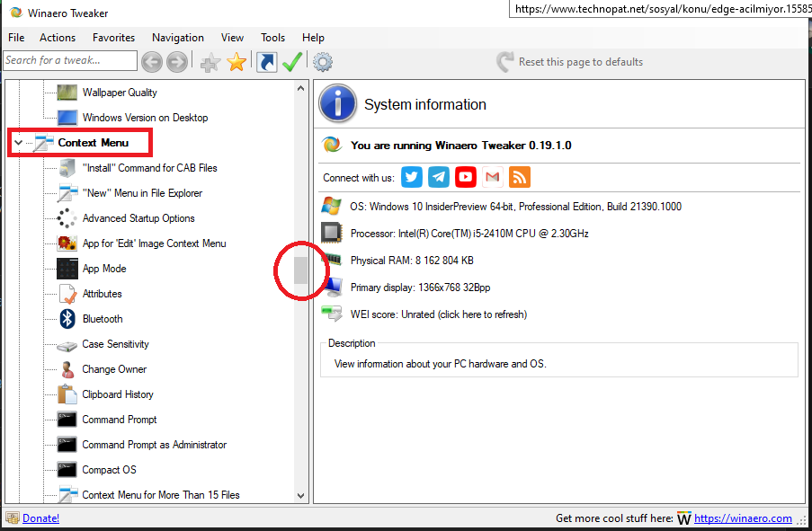Click the Donate icon in status bar
Image resolution: width=812 pixels, height=531 pixels.
tap(13, 518)
